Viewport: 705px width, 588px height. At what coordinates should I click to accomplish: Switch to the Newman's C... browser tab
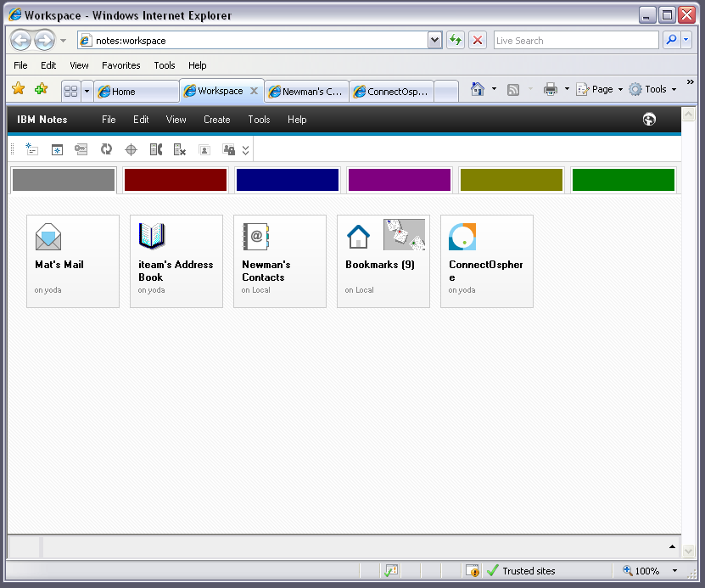305,92
